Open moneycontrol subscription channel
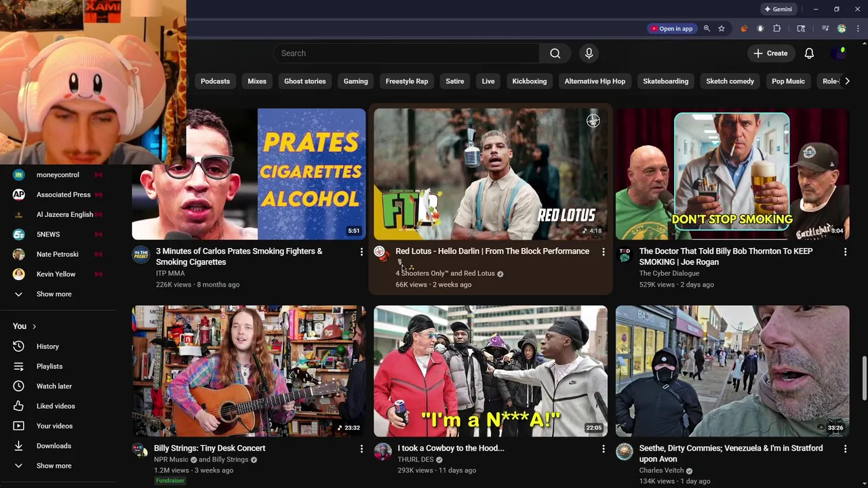The width and height of the screenshot is (868, 488). tap(58, 175)
